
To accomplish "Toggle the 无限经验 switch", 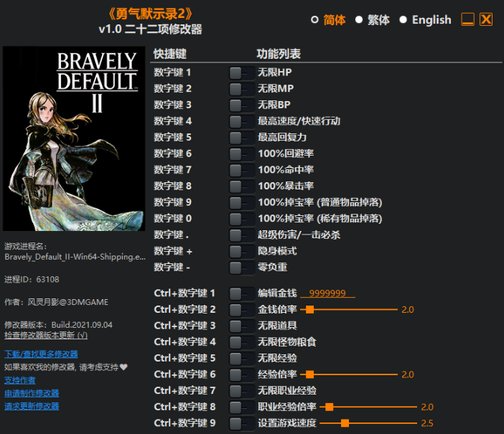I will 242,359.
